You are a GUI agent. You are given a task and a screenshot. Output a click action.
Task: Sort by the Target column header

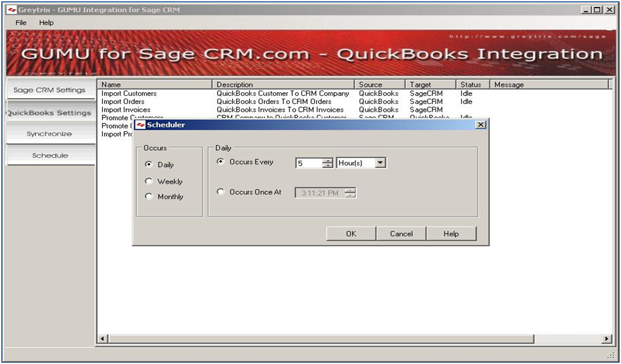click(x=431, y=84)
